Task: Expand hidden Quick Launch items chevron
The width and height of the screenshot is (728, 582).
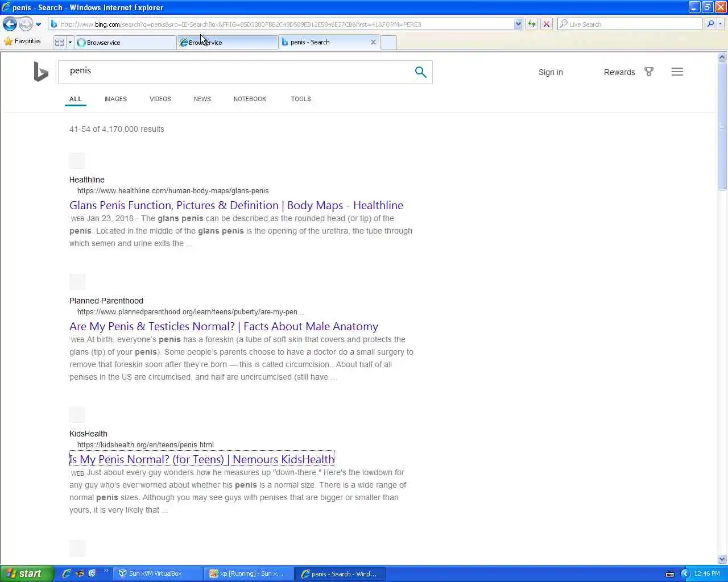Action: pyautogui.click(x=106, y=571)
